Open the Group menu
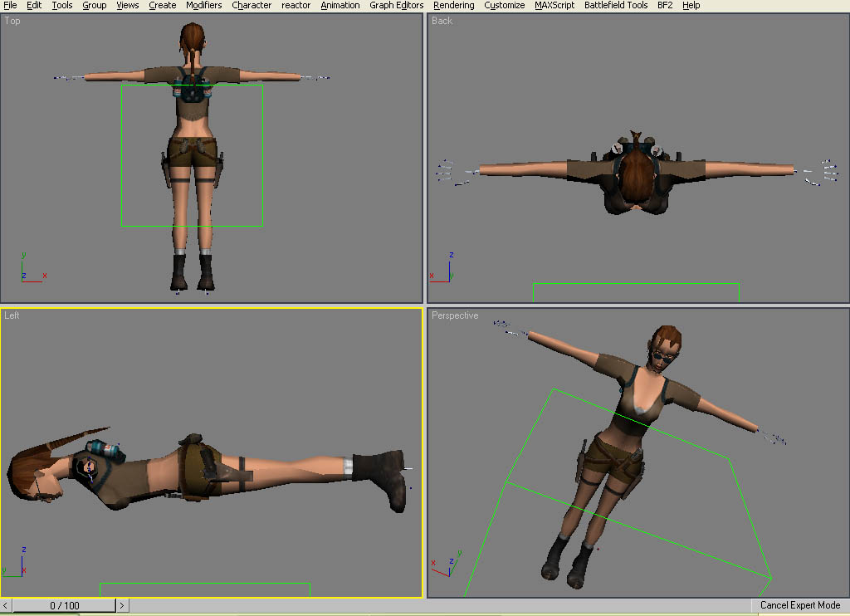 [95, 6]
